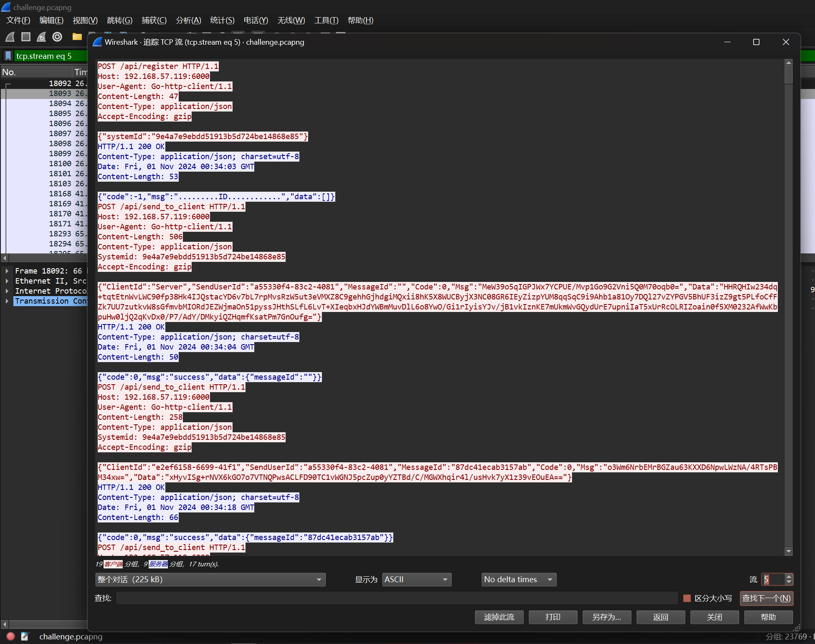Click the Wireshark fin icon in dialog title
The width and height of the screenshot is (815, 644).
pyautogui.click(x=97, y=42)
